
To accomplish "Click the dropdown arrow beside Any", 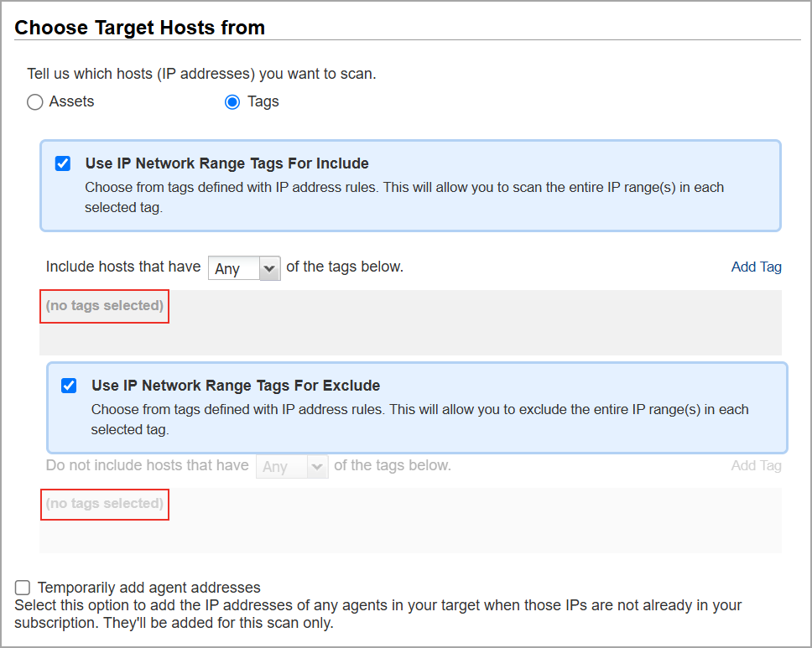I will click(x=270, y=267).
